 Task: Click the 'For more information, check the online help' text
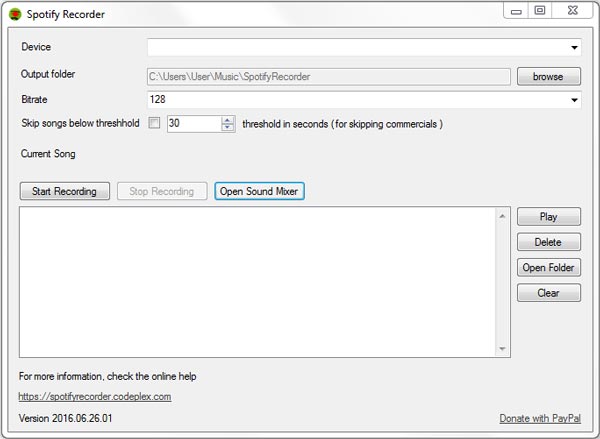[x=108, y=376]
